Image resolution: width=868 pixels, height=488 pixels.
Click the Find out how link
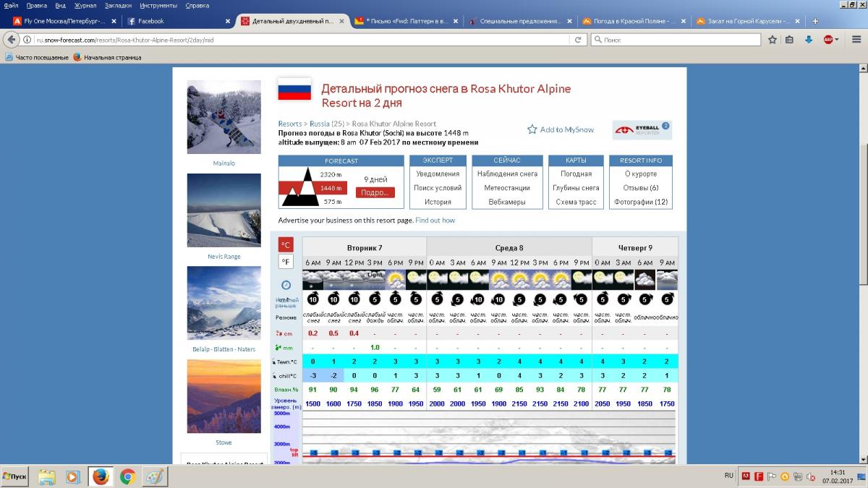435,220
